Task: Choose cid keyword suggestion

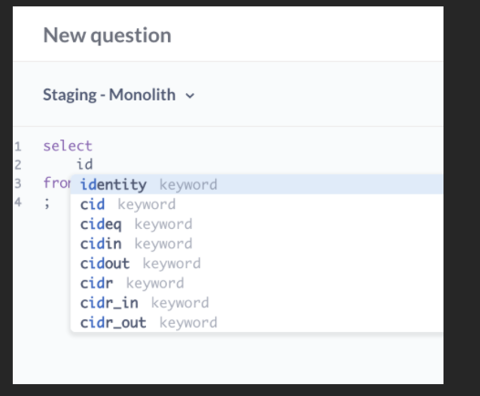Action: coord(257,204)
